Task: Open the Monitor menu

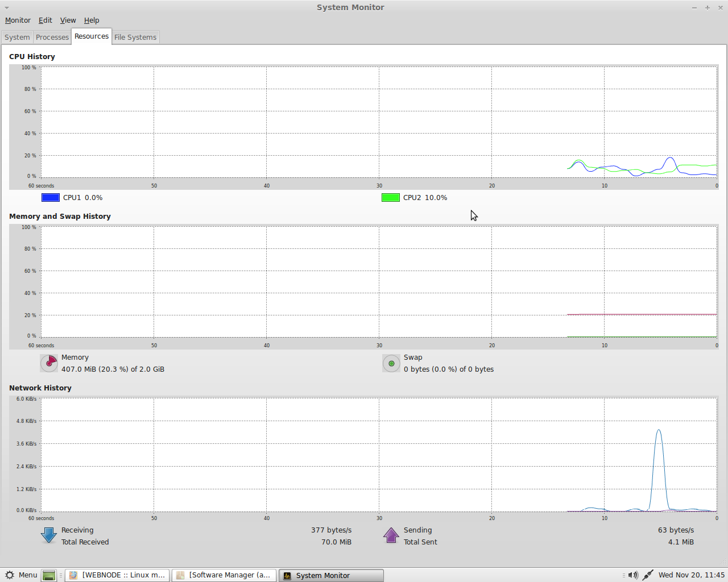Action: [18, 20]
